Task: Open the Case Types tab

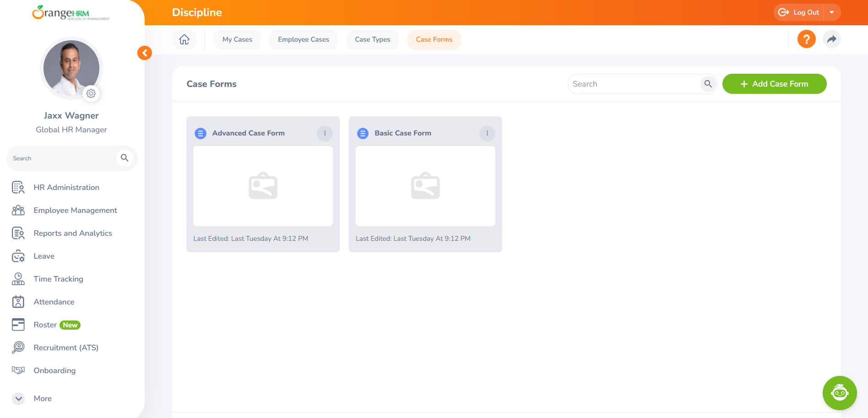Action: coord(372,39)
